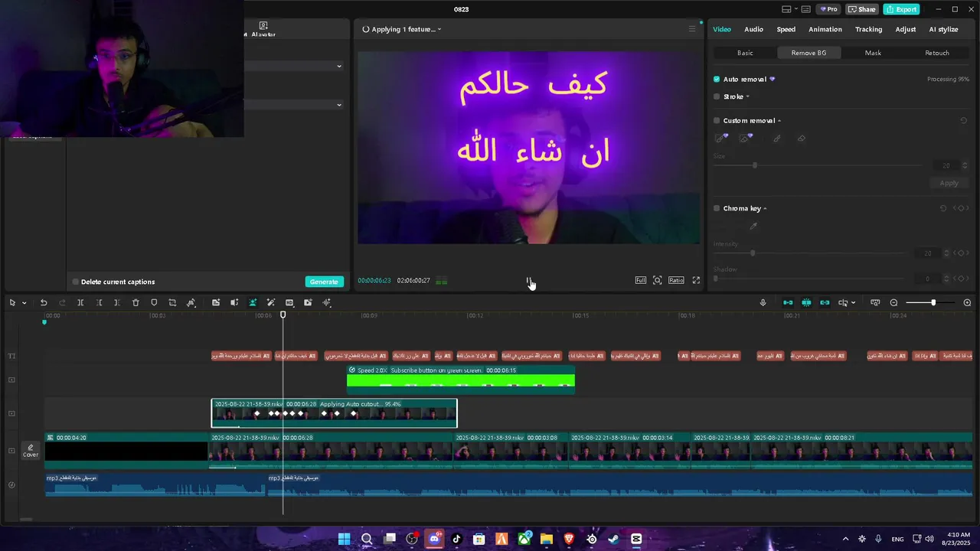This screenshot has height=551, width=980.
Task: Click the AI sparkle icon at the toolbar end
Action: (327, 303)
